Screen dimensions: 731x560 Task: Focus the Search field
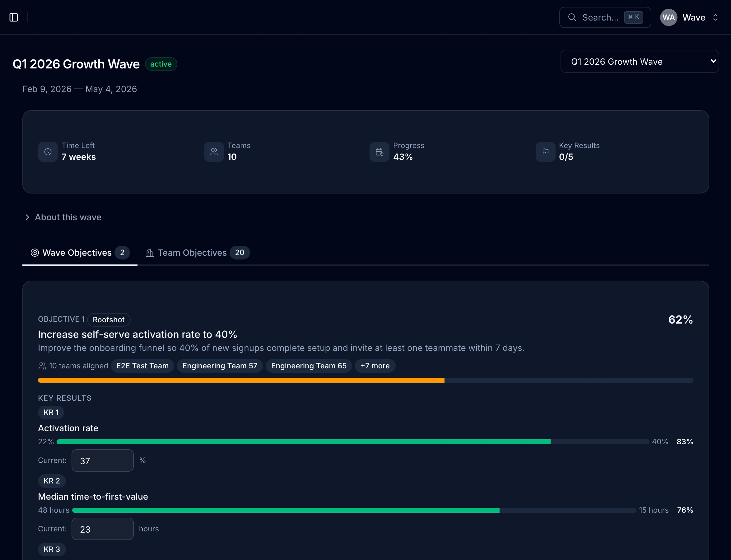[605, 17]
